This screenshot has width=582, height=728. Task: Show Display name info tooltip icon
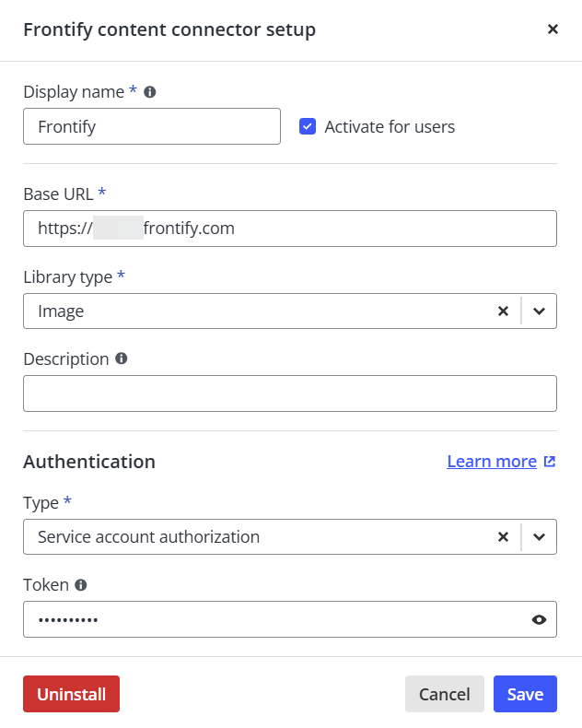click(x=149, y=92)
